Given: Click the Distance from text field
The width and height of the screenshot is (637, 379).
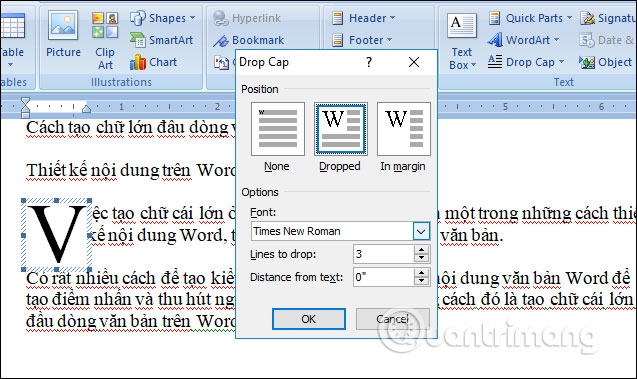Looking at the screenshot, I should 384,277.
